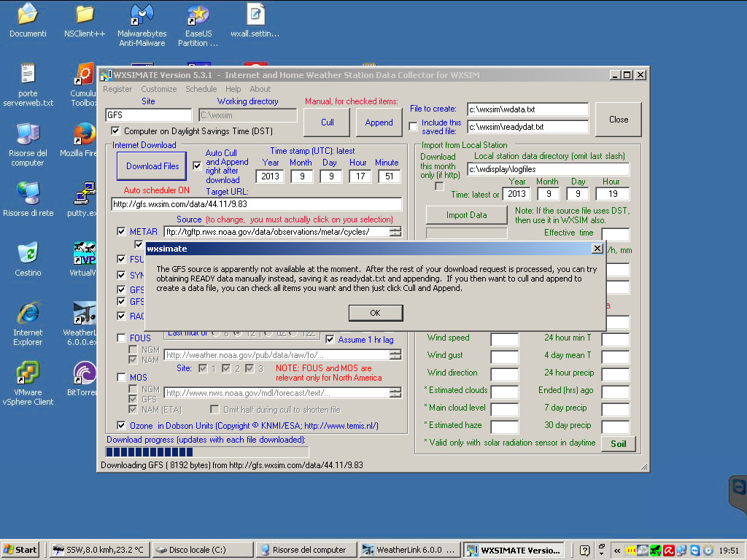The height and width of the screenshot is (560, 747).
Task: Click the Soil button
Action: (619, 444)
